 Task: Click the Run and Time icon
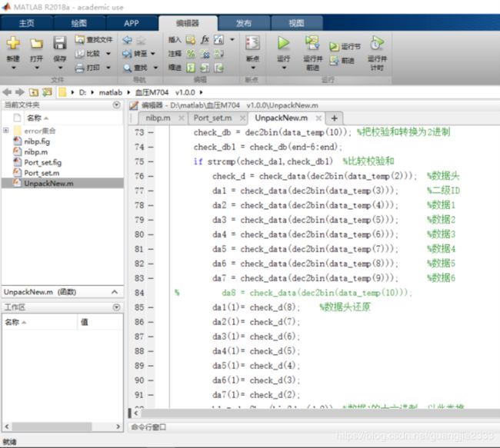click(377, 43)
